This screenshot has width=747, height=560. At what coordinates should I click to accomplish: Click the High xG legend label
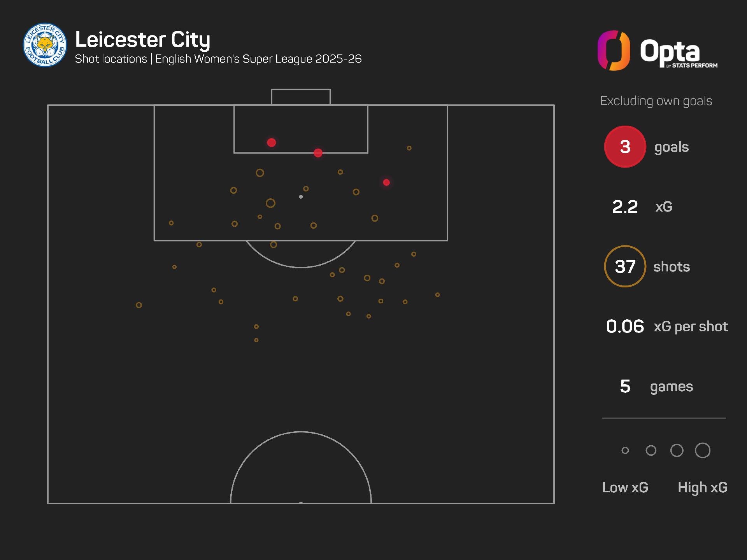702,487
